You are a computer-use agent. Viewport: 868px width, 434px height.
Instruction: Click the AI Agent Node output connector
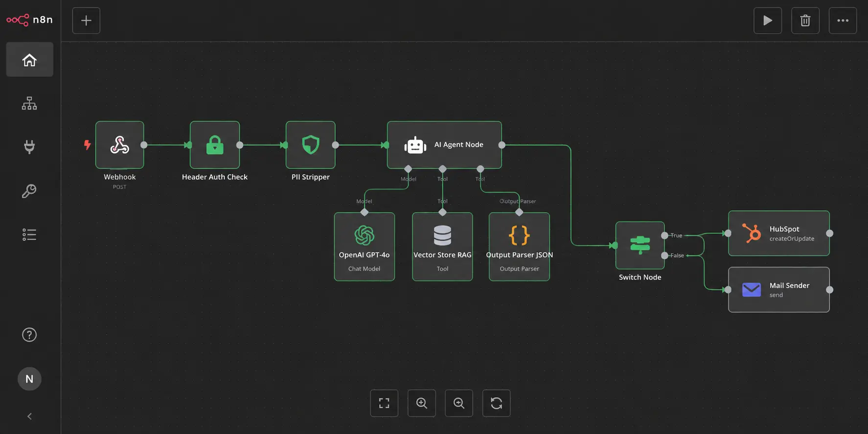(x=502, y=145)
